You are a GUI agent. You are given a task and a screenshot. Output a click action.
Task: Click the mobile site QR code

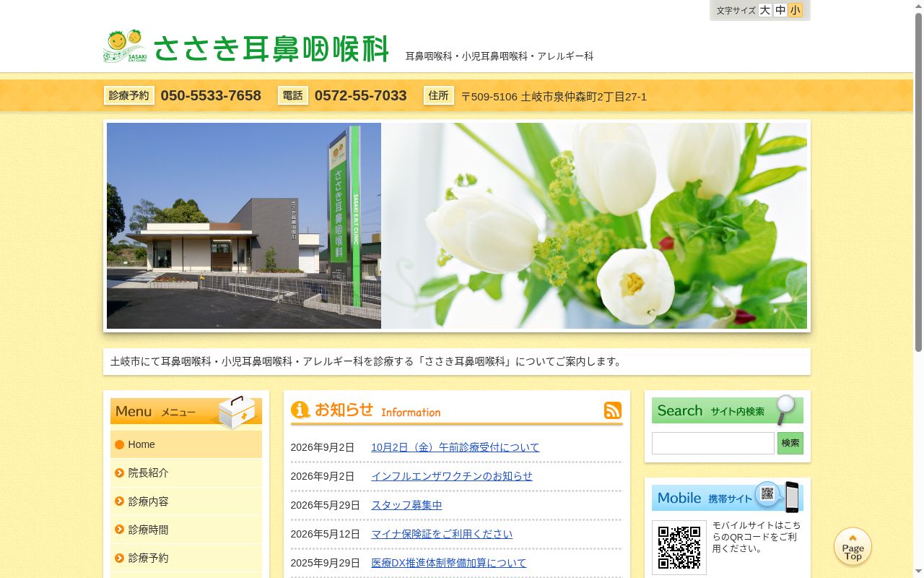tap(679, 547)
